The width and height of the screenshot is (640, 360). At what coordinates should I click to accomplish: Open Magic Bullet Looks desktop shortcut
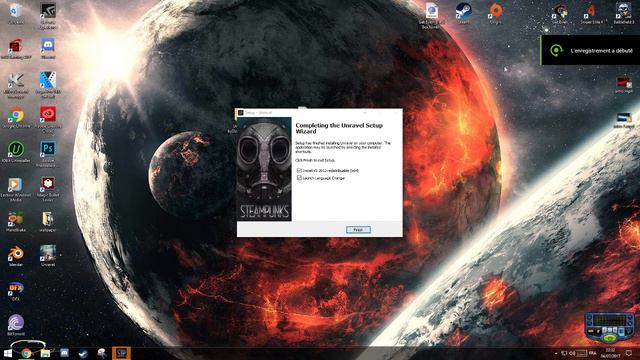(48, 189)
